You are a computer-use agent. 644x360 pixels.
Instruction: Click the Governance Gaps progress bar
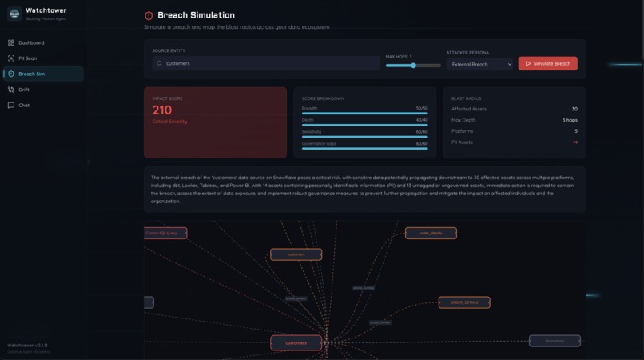click(364, 149)
